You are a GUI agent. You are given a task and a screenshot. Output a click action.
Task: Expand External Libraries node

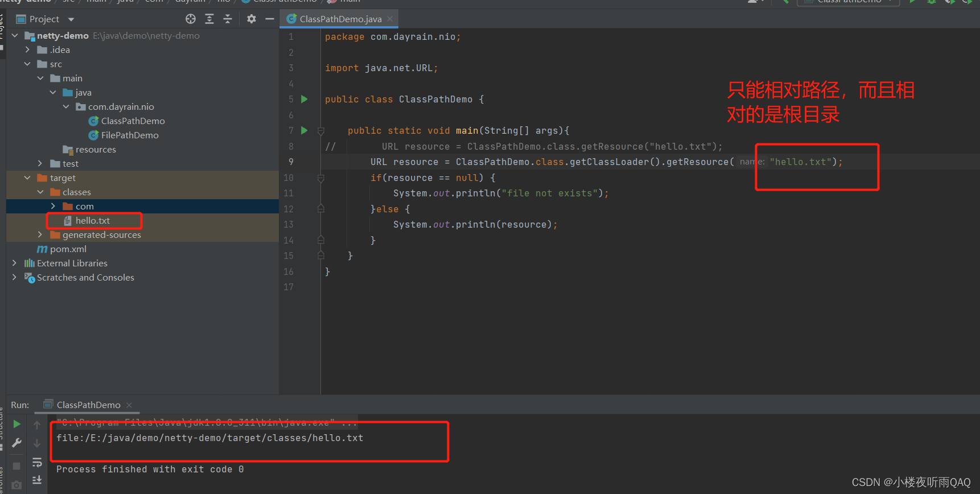pyautogui.click(x=15, y=263)
